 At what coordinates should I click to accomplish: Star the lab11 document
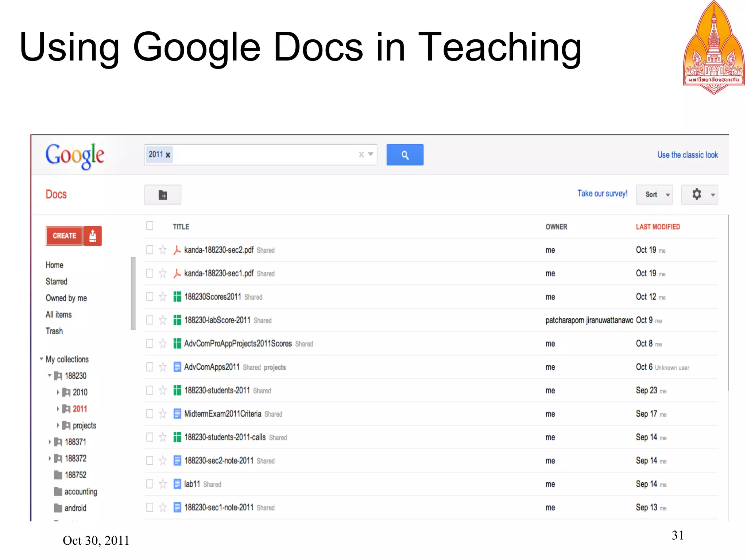[163, 484]
